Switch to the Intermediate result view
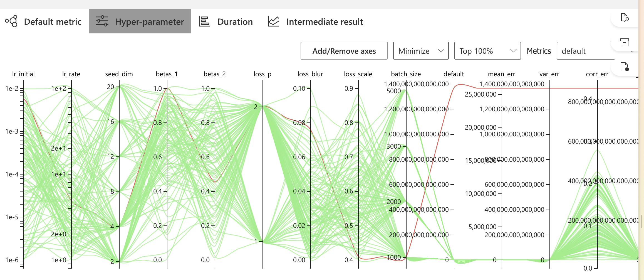 coord(324,21)
